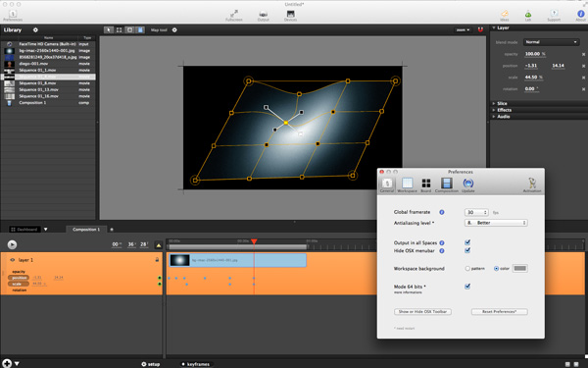
Task: Uncheck Output in all Spaces
Action: tap(467, 242)
